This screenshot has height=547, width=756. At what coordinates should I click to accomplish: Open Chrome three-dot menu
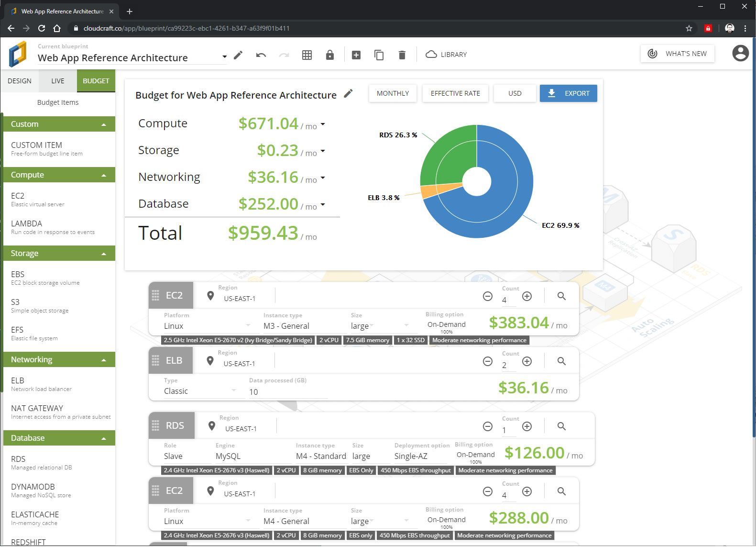point(745,28)
